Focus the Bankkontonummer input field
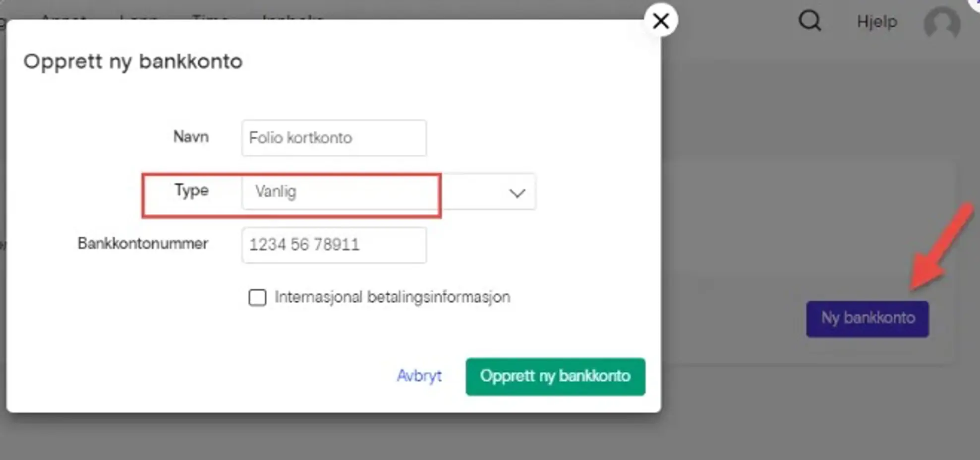Viewport: 980px width, 460px height. [x=334, y=245]
